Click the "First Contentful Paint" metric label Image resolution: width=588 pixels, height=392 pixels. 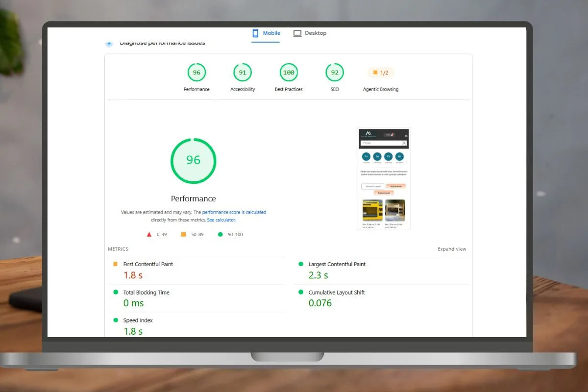click(148, 264)
